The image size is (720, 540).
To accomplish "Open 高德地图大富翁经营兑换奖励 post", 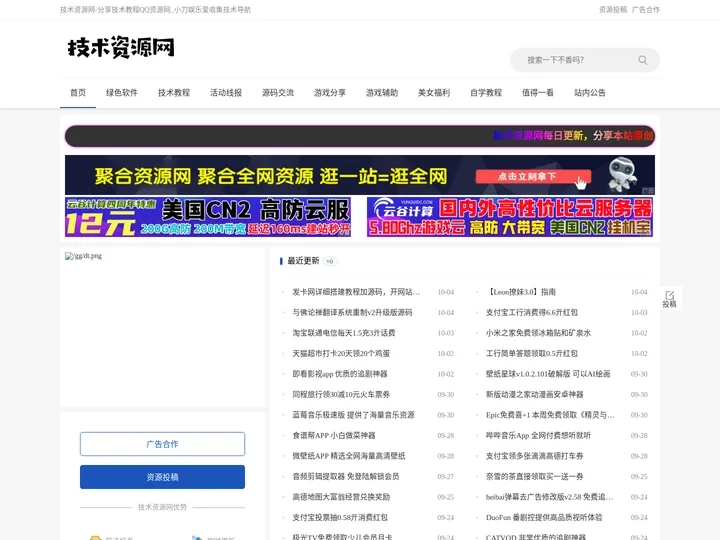I will [x=341, y=497].
